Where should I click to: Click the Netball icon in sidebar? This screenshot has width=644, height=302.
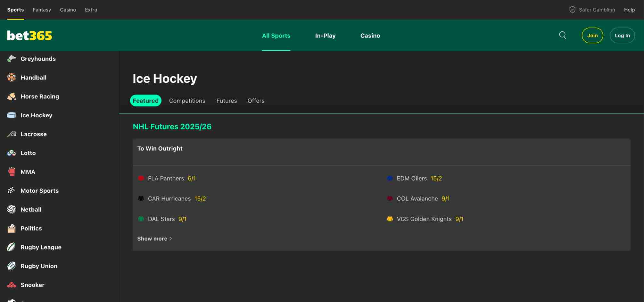click(x=12, y=209)
